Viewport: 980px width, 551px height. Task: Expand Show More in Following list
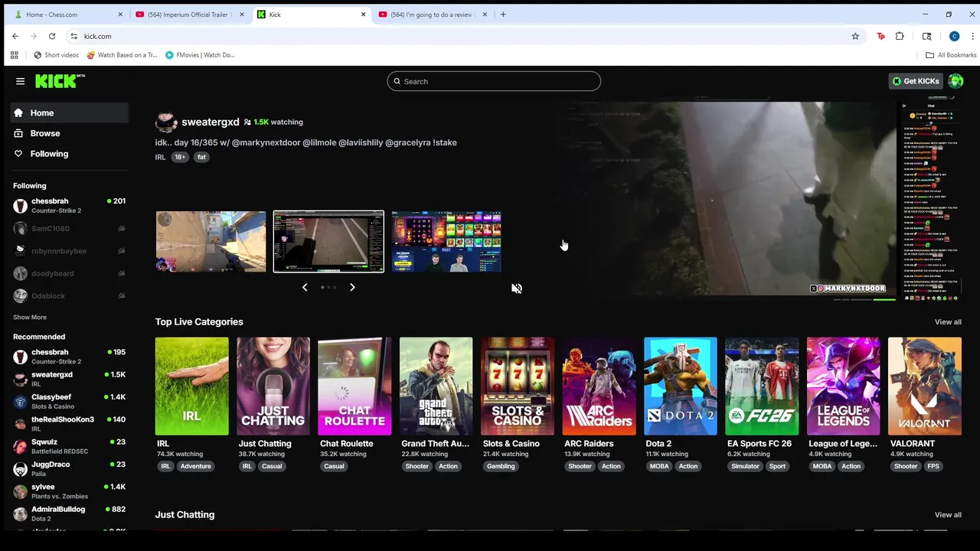tap(30, 317)
